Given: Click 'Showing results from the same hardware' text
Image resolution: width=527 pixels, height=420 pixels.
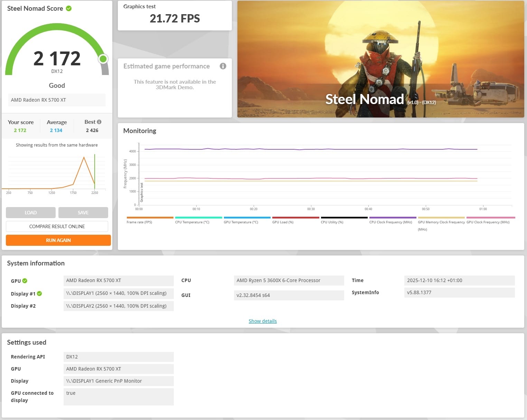Looking at the screenshot, I should point(57,145).
